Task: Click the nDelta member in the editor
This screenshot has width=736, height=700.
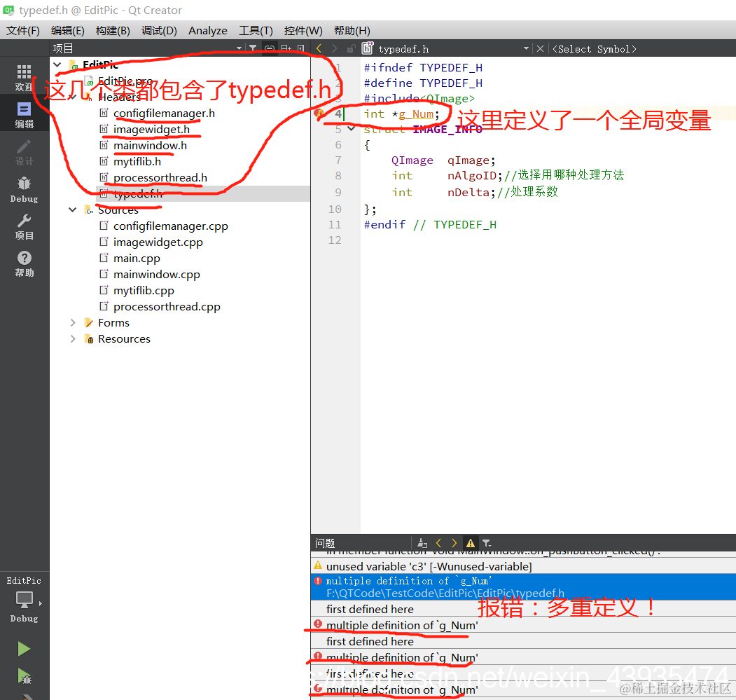Action: (x=468, y=193)
